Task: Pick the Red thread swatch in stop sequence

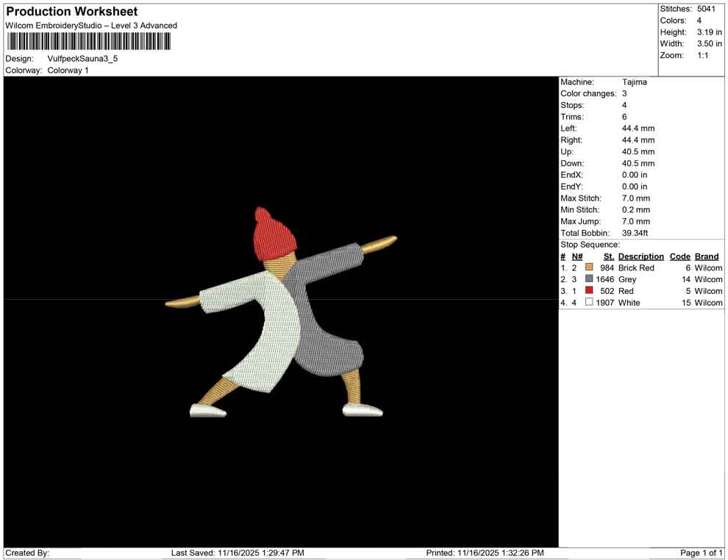Action: (589, 292)
